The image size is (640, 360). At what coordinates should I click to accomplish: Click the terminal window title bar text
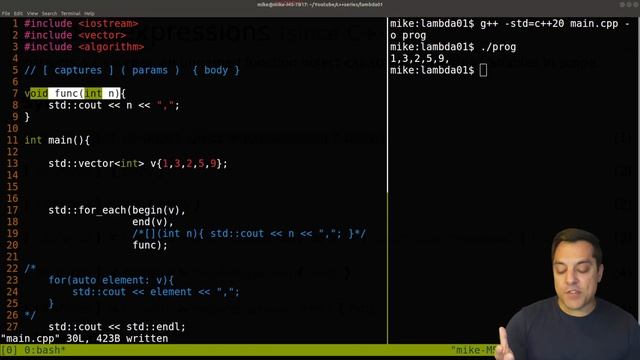(320, 4)
